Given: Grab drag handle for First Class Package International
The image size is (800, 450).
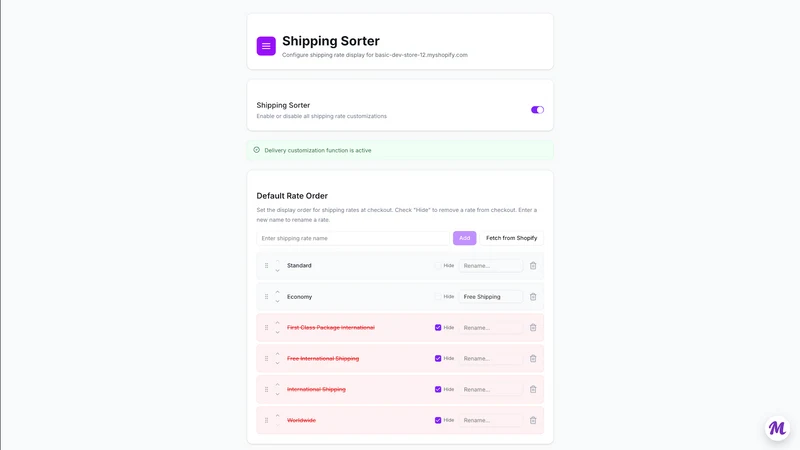Looking at the screenshot, I should 266,328.
